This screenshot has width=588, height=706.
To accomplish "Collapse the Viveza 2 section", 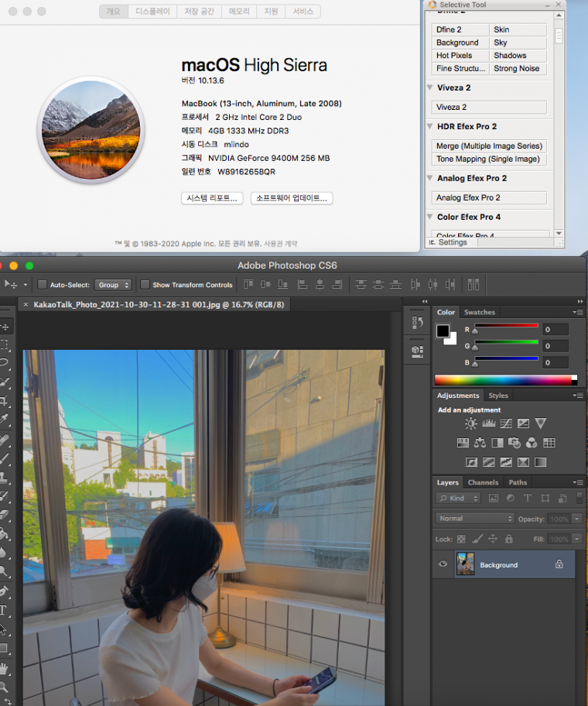I will pos(429,87).
